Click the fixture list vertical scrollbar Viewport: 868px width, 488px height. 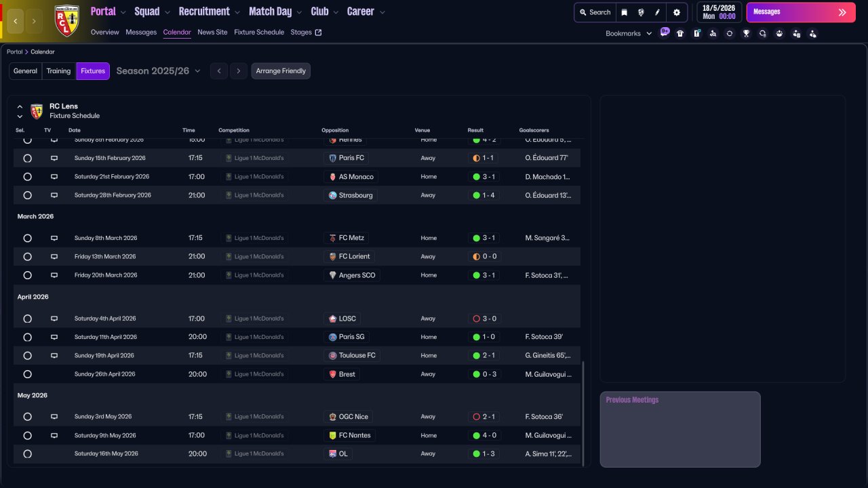[x=583, y=413]
